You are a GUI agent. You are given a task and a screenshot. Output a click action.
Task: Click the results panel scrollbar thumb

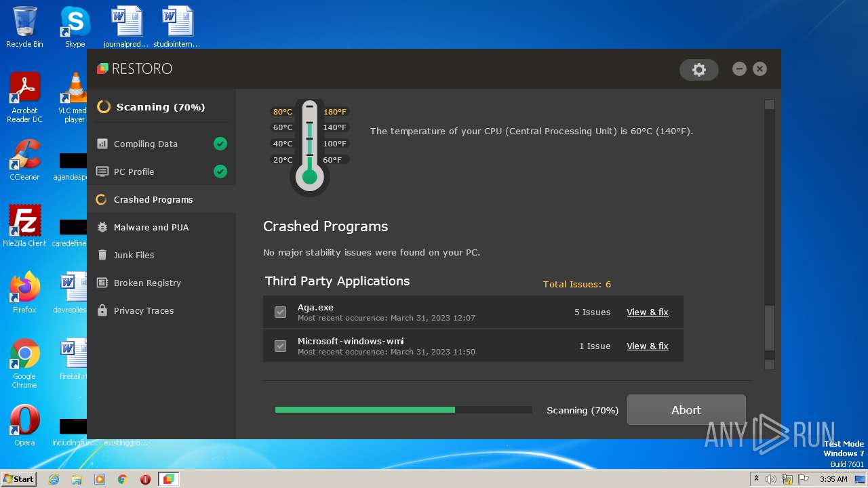[769, 327]
